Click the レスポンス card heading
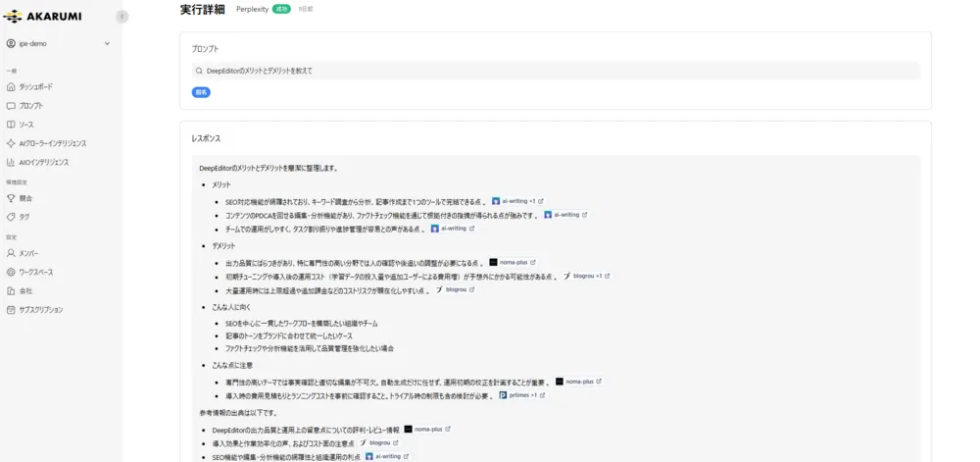This screenshot has height=462, width=980. [x=206, y=138]
